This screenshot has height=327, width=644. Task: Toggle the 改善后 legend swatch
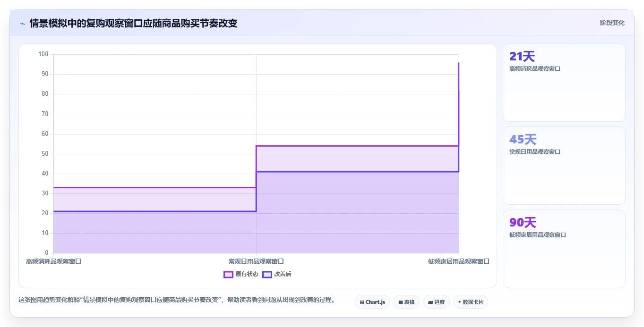click(267, 274)
